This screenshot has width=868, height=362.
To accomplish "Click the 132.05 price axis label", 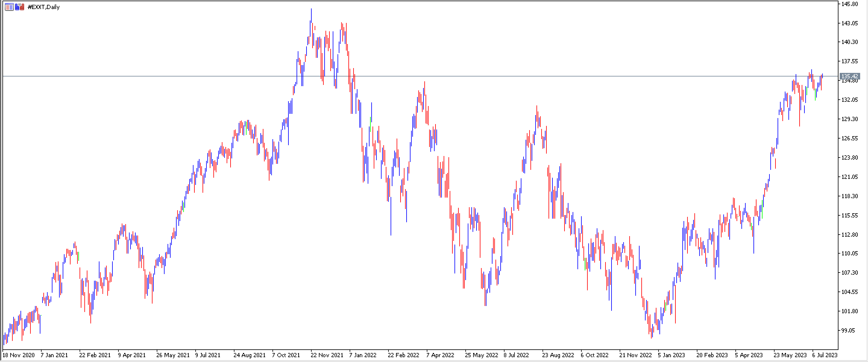I will click(x=850, y=100).
